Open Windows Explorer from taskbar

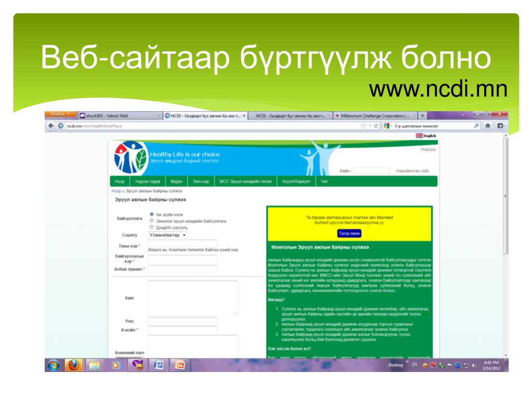(x=95, y=365)
